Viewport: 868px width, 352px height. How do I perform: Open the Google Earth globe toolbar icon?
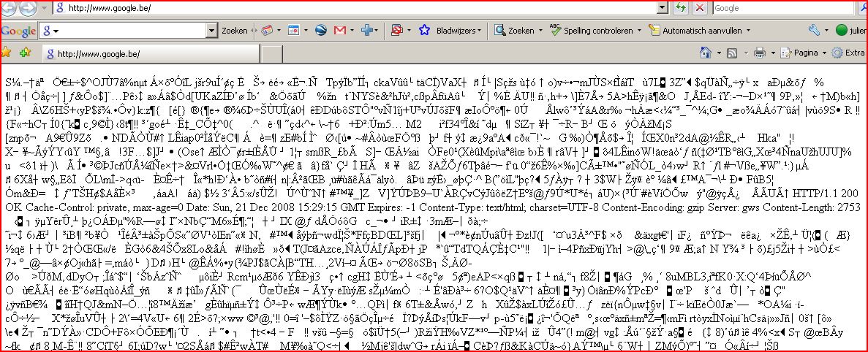321,31
